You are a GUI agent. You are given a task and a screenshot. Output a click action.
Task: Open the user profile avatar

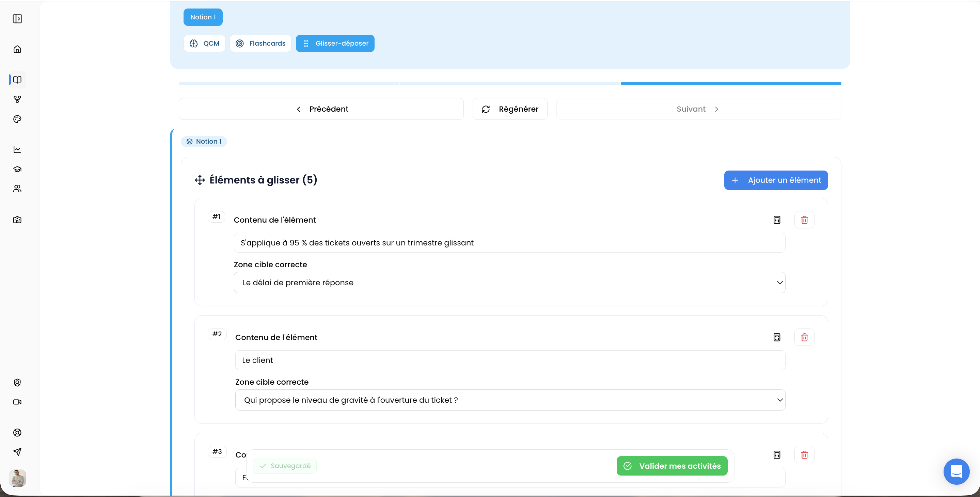17,478
